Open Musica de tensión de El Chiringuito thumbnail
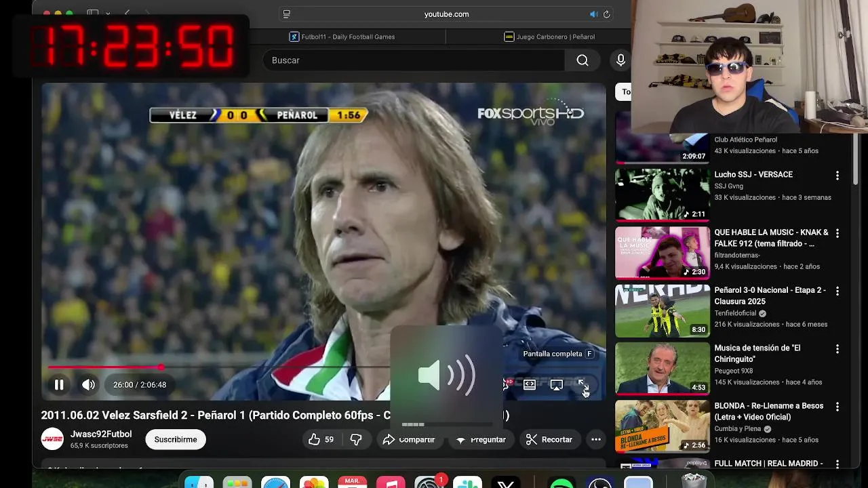 [663, 368]
